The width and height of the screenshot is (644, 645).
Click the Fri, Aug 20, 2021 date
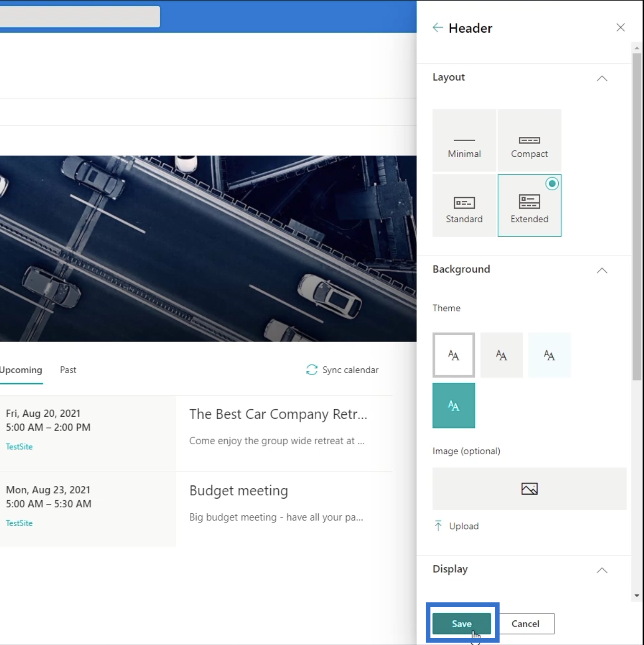pos(43,413)
